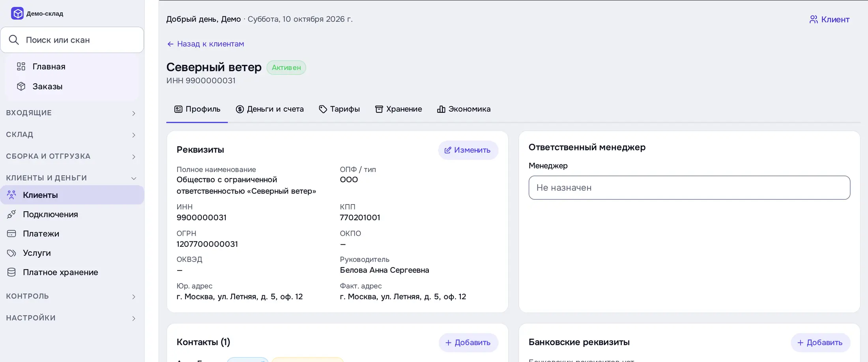Screen dimensions: 868x362
Task: Expand the СБОРКА И ОТГРУЗКА section
Action: pos(72,156)
